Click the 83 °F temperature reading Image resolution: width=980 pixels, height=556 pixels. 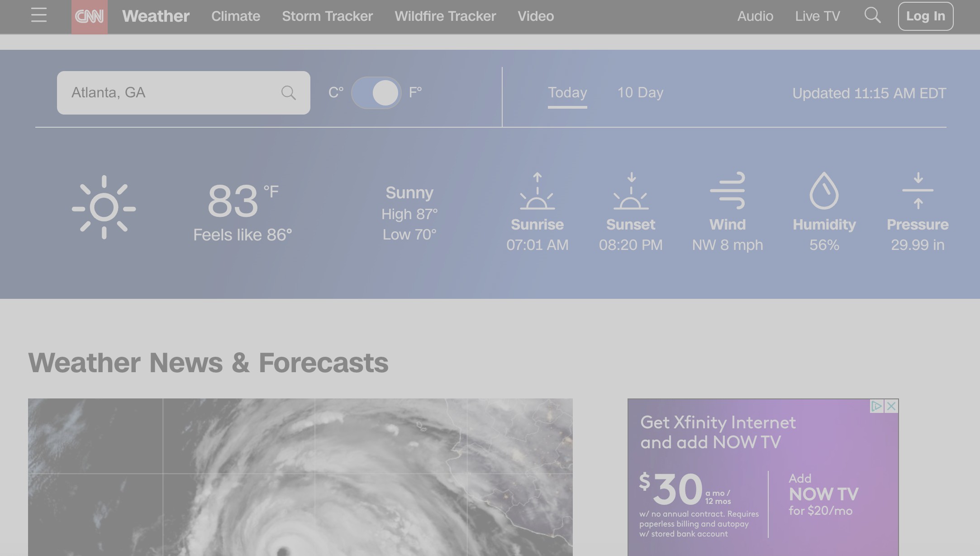(243, 200)
